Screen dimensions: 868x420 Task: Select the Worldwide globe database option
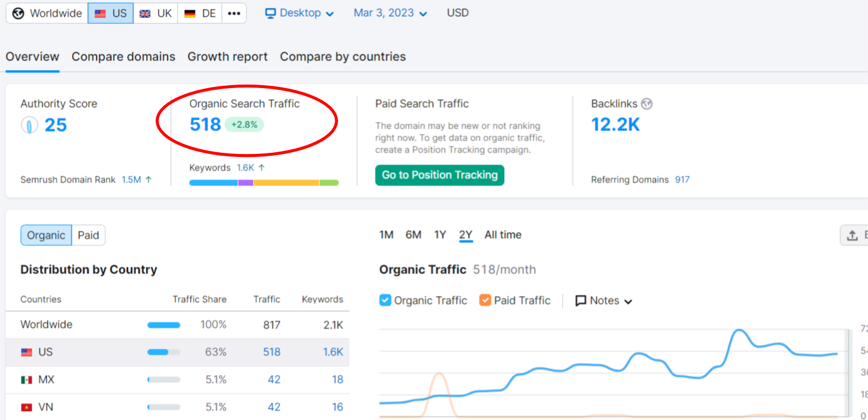[47, 13]
